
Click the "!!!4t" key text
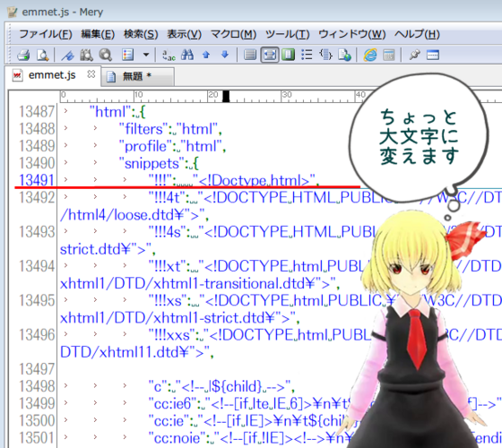tap(169, 198)
